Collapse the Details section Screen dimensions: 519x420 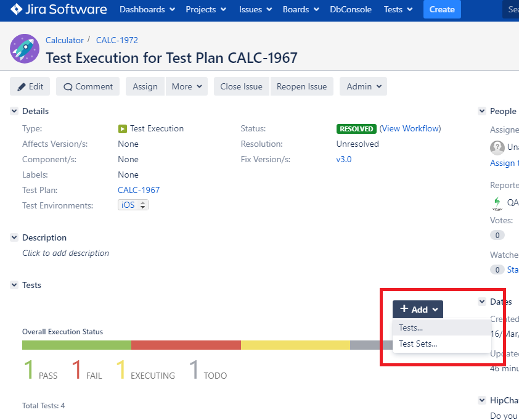[x=14, y=111]
